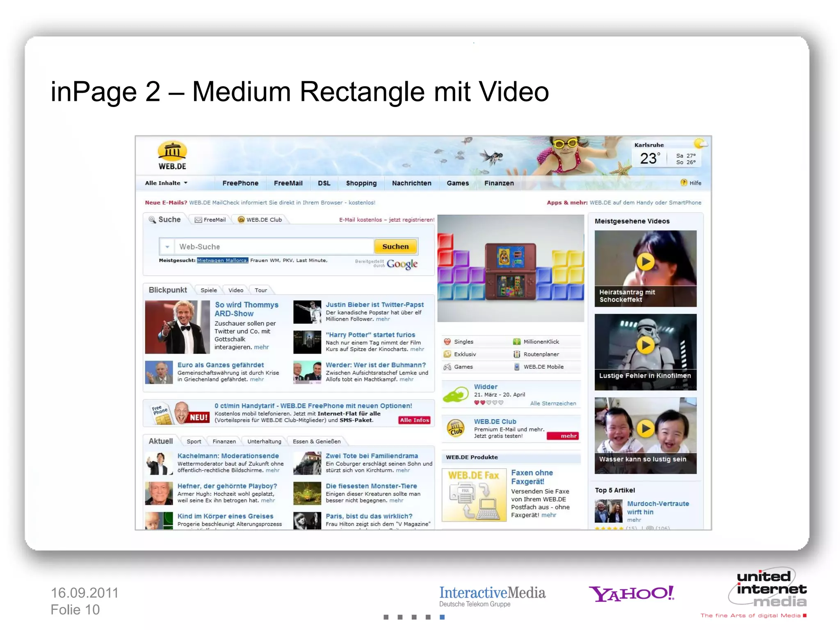Open the WEB.DE auf dem Handy link
Image resolution: width=840 pixels, height=630 pixels.
(x=645, y=202)
